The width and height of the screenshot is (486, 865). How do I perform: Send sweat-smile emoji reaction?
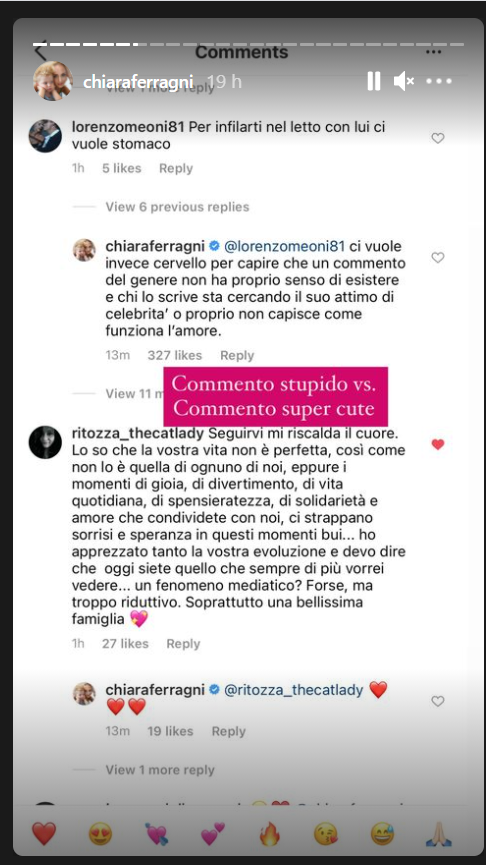(382, 834)
